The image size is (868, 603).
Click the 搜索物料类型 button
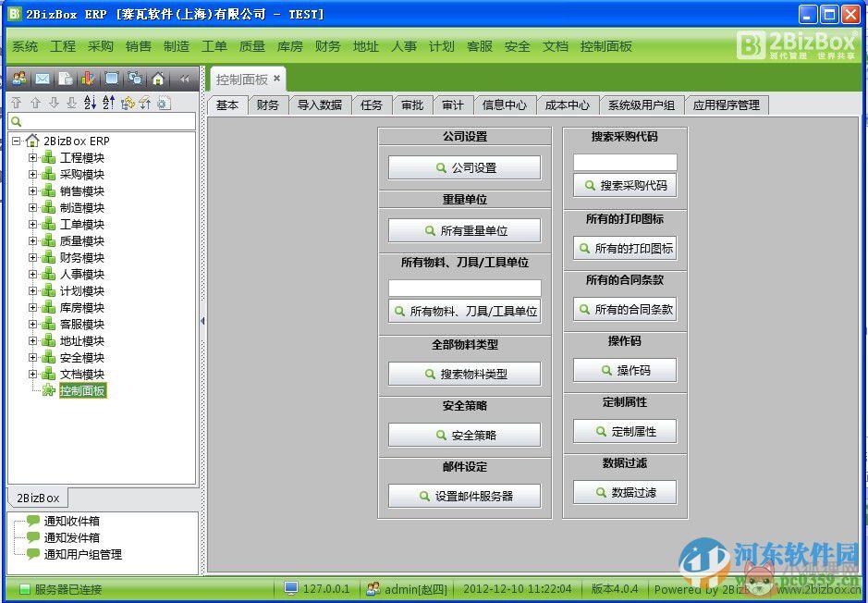point(464,374)
